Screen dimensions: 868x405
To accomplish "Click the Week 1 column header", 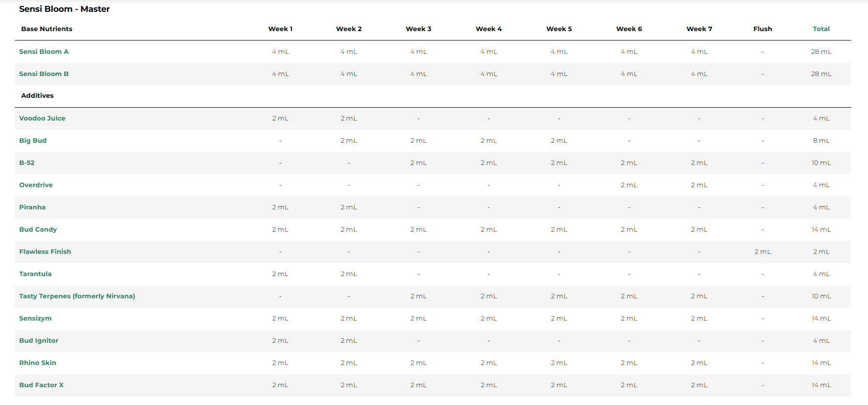I will coord(280,29).
